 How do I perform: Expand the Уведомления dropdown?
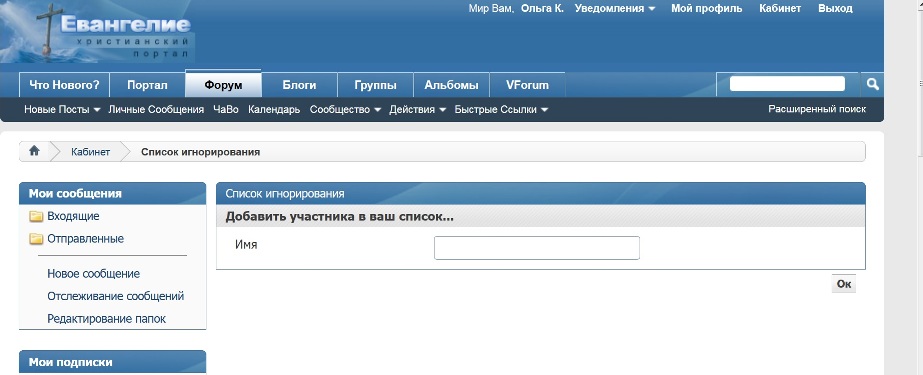[x=615, y=9]
